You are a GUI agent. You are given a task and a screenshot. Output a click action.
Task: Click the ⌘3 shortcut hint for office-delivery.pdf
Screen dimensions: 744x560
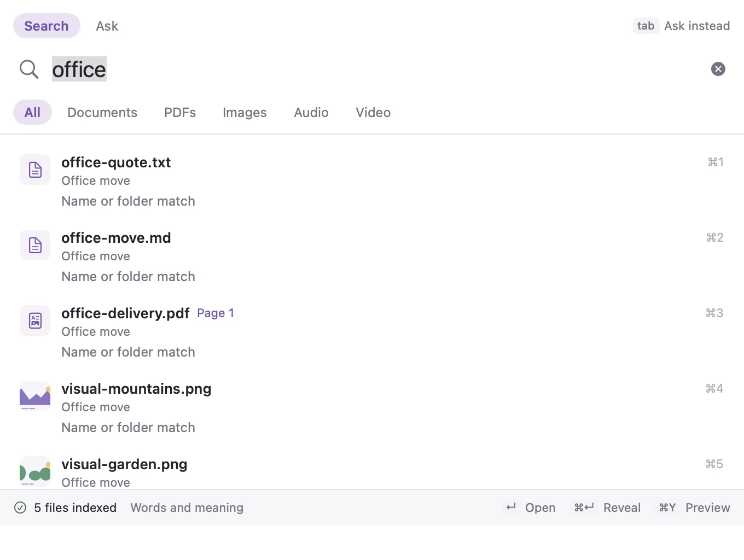coord(714,313)
